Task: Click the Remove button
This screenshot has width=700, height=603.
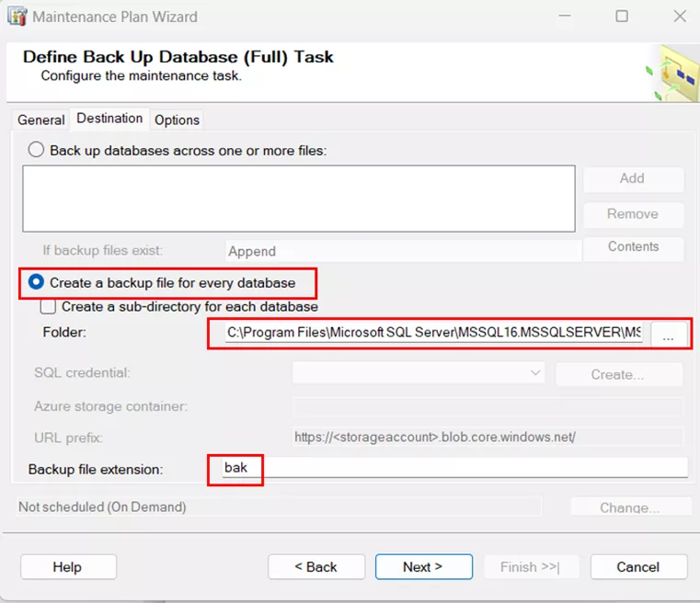Action: [633, 214]
